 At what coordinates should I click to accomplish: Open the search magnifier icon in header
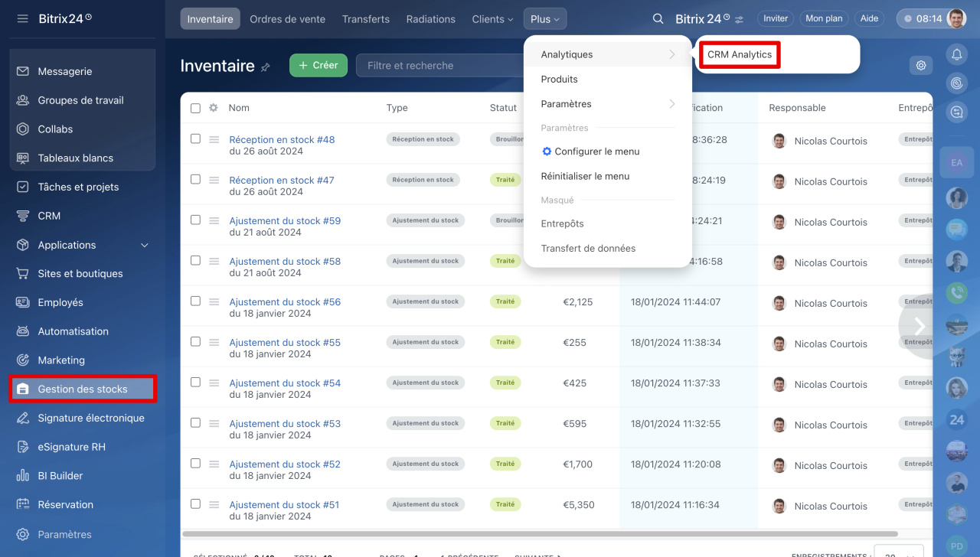658,19
